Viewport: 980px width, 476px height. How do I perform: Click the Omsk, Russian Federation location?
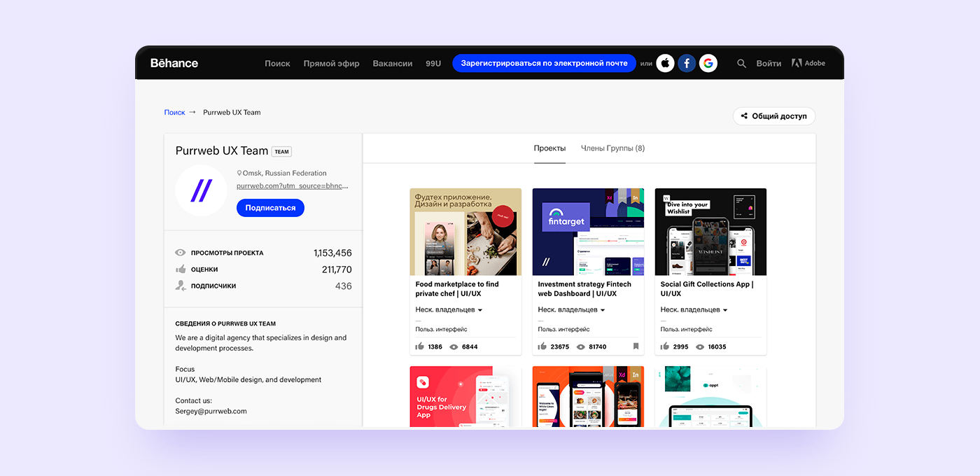285,173
